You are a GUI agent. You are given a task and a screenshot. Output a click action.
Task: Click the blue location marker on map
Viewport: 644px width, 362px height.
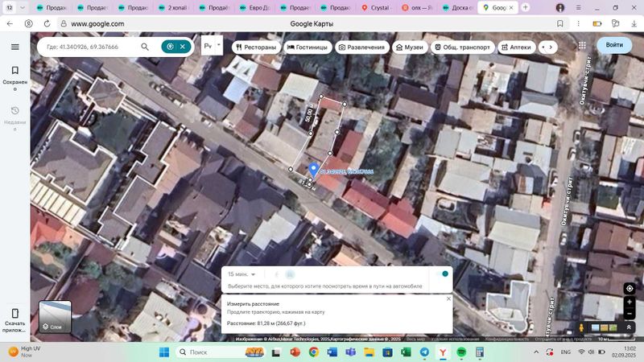[x=313, y=169]
